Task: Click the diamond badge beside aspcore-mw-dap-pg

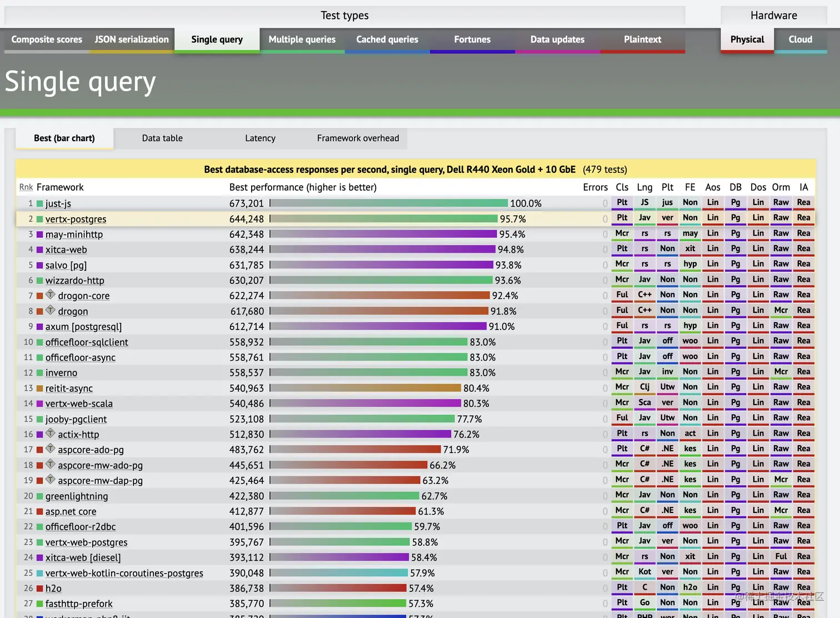Action: pyautogui.click(x=50, y=479)
